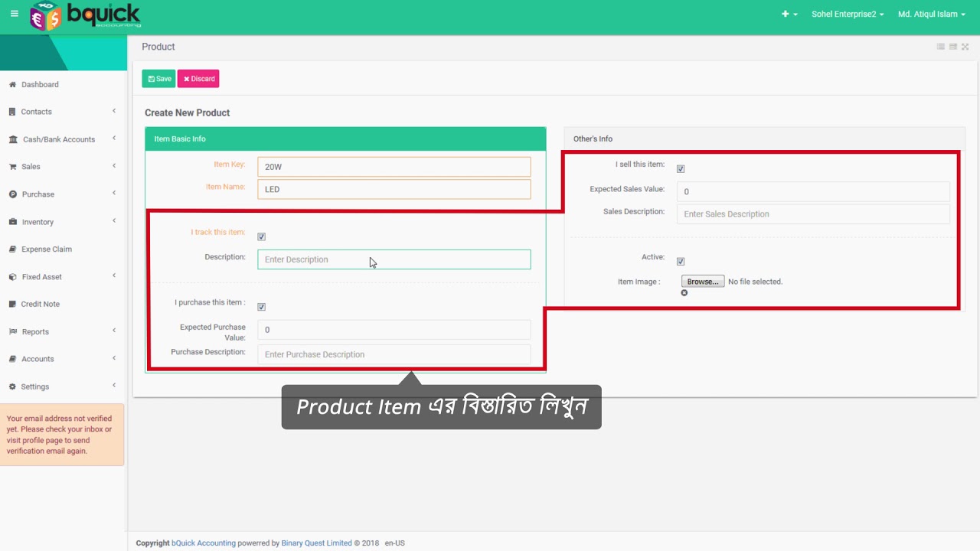Expand the Sales menu chevron
The width and height of the screenshot is (980, 551).
point(114,166)
